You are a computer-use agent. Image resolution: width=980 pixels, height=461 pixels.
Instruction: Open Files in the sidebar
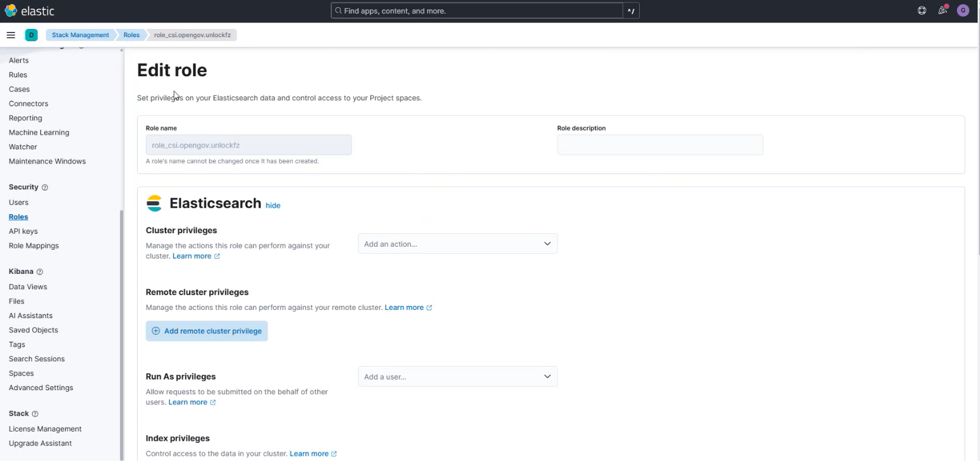(17, 301)
